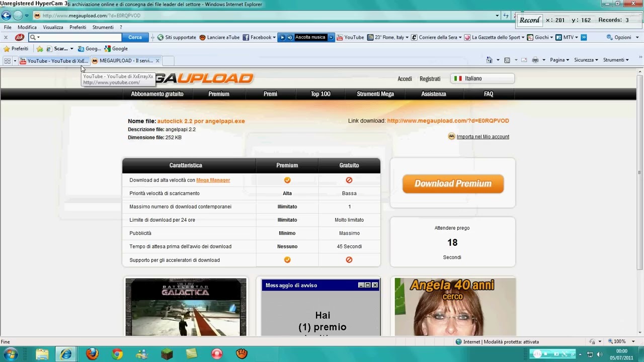
Task: Click the Windows Live Messenger taskbar icon
Action: (x=142, y=354)
